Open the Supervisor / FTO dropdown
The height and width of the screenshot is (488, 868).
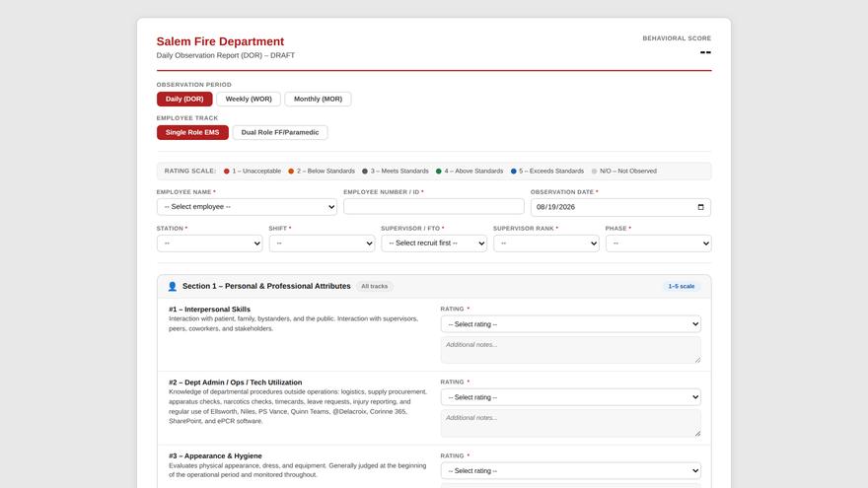pos(434,244)
